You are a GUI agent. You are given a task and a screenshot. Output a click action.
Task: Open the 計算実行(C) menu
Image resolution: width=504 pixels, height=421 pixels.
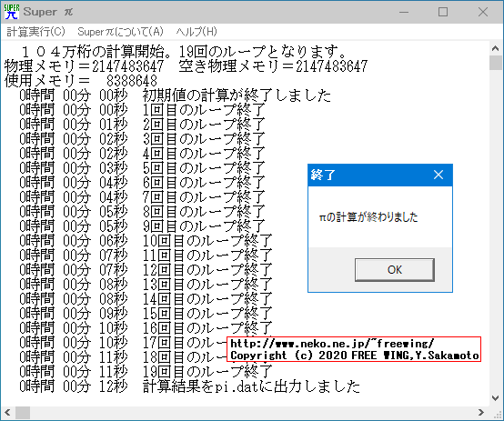click(35, 32)
